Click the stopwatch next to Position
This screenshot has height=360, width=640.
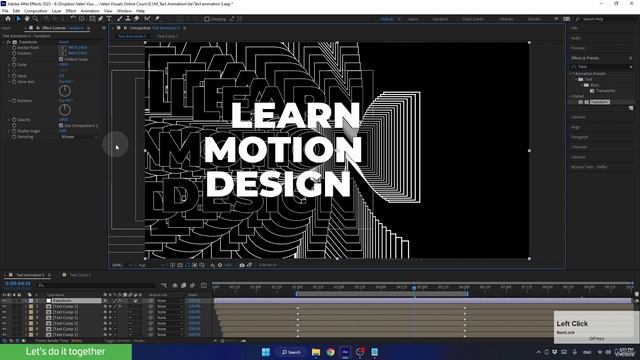(x=14, y=53)
